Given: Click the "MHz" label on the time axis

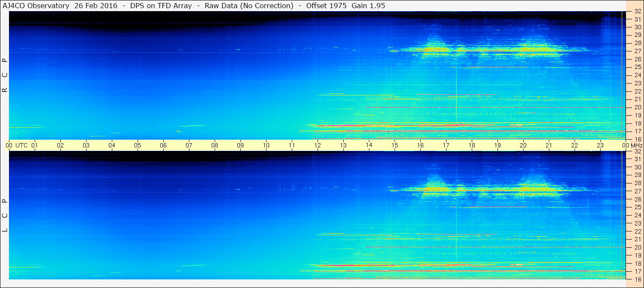Looking at the screenshot, I should pos(637,145).
